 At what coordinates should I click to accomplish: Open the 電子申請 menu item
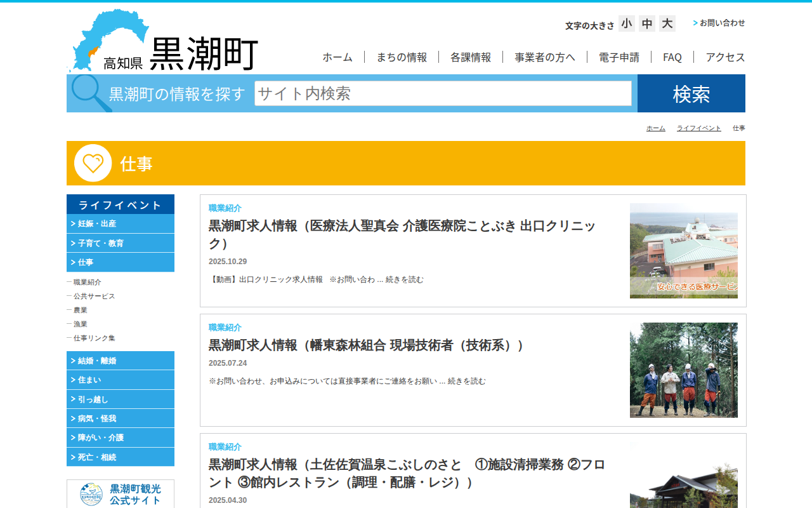point(619,57)
